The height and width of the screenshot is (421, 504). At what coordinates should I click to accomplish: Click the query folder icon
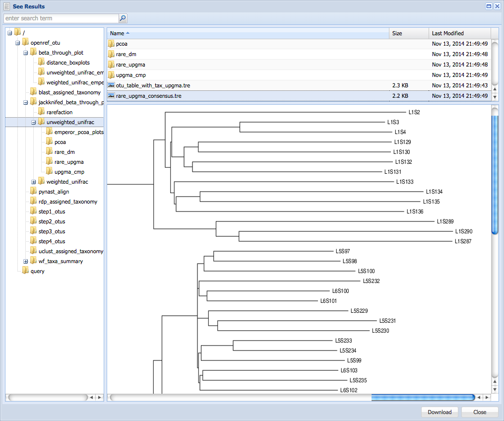(25, 271)
